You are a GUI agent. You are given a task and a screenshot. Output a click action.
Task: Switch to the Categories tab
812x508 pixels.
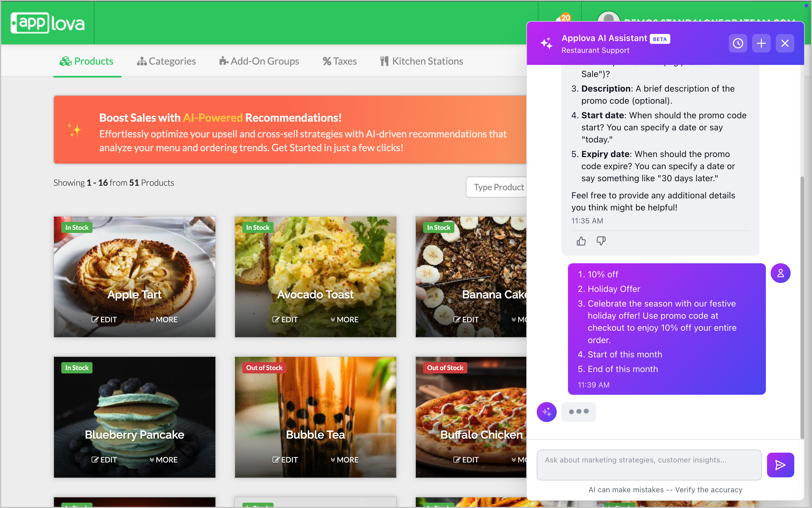click(x=166, y=61)
